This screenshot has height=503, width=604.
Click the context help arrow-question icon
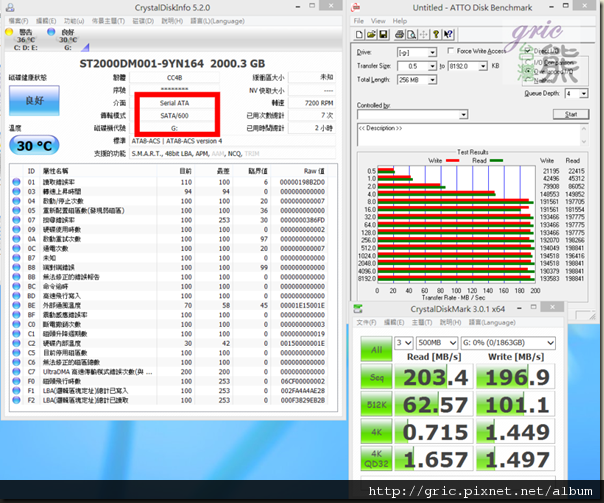[x=448, y=35]
